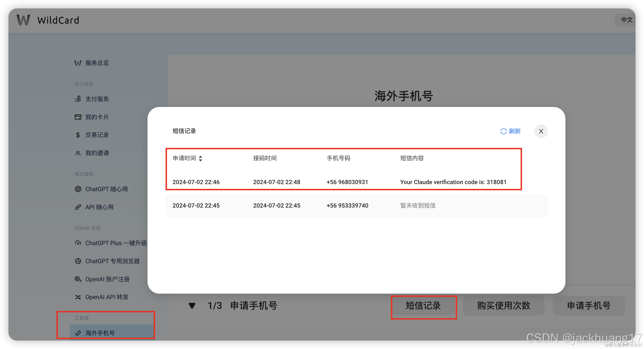This screenshot has height=349, width=644.
Task: Click the ChatGPT 随心用 logo icon
Action: point(78,189)
